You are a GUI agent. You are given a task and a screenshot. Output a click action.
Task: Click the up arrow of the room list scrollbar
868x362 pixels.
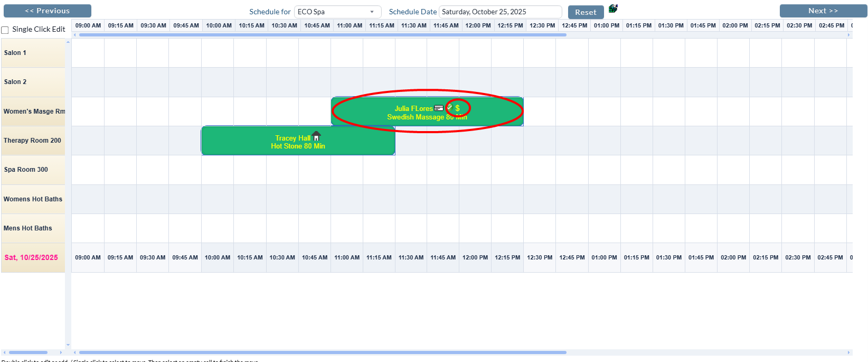68,42
